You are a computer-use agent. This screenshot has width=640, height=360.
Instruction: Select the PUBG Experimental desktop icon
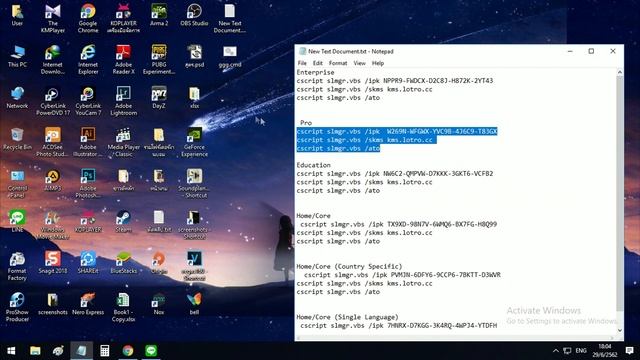pyautogui.click(x=159, y=60)
